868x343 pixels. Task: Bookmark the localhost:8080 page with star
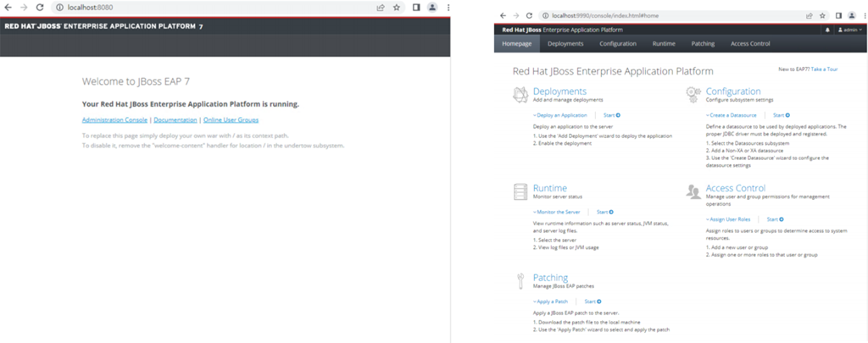click(397, 8)
